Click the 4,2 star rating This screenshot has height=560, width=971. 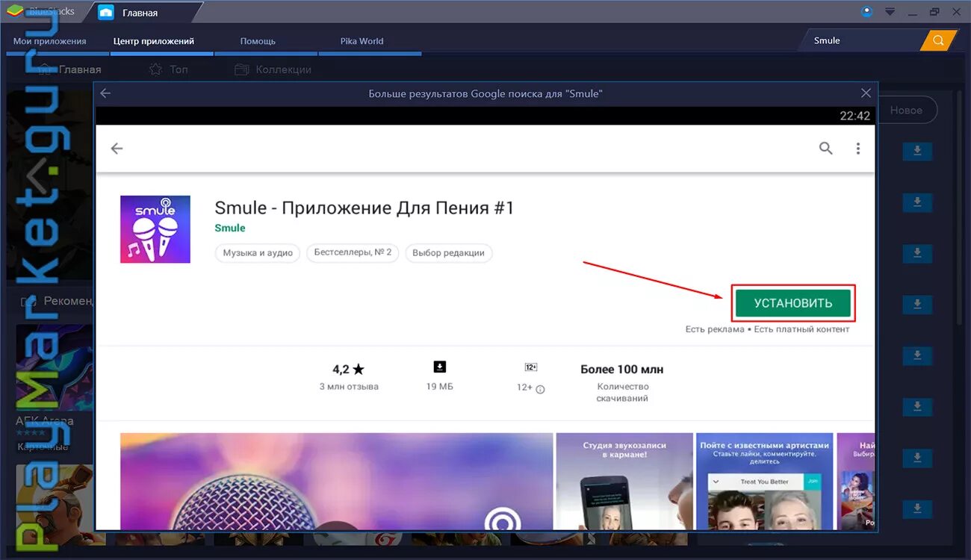tap(348, 369)
